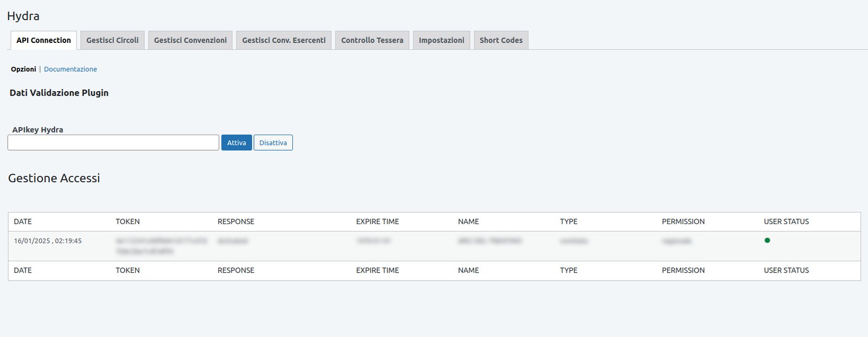
Task: Switch to the API Connection tab
Action: click(x=43, y=40)
